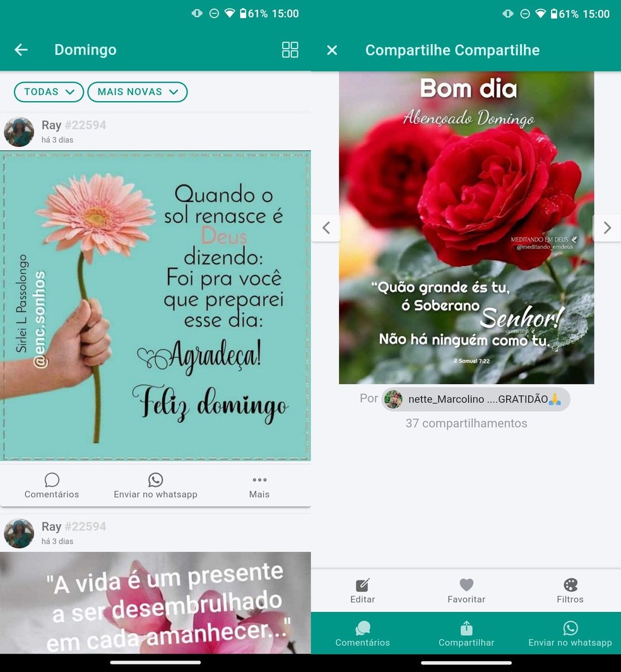The height and width of the screenshot is (672, 621).
Task: Expand the MAIS NOVAS sort dropdown
Action: 137,92
